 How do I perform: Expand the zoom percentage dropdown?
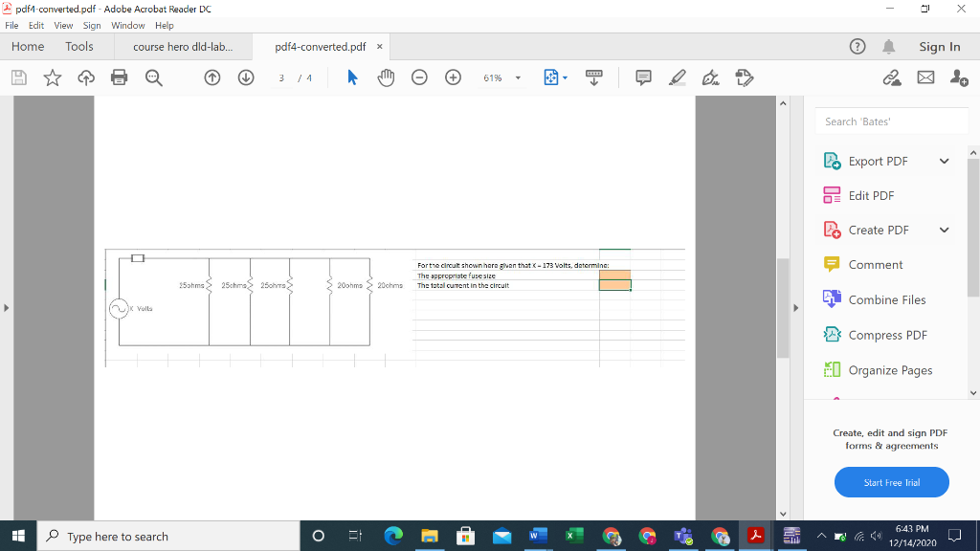point(518,77)
